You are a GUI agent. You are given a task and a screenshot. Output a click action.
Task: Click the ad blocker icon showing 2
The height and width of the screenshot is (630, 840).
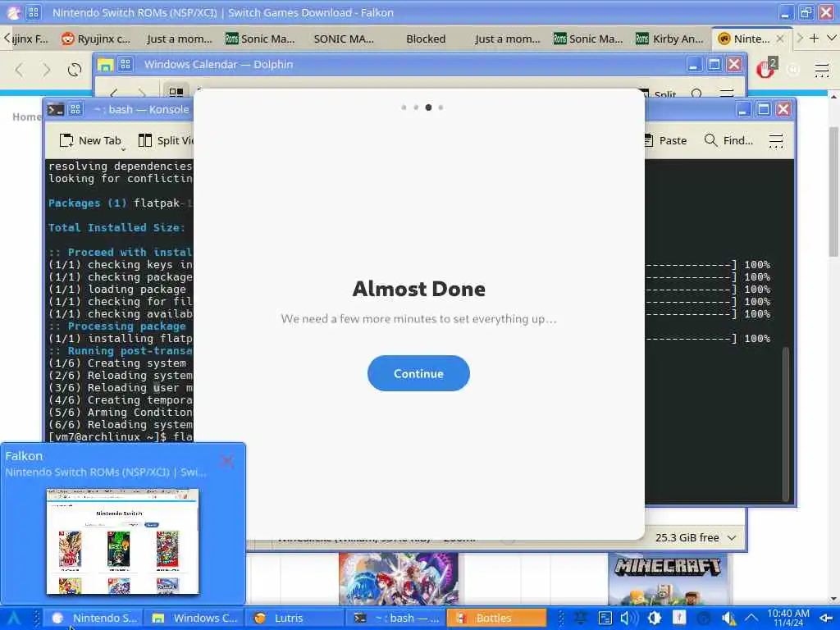point(766,69)
